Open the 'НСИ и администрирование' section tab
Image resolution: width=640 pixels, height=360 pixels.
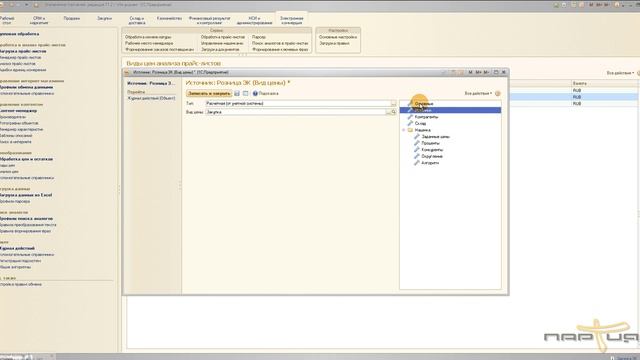tap(254, 20)
